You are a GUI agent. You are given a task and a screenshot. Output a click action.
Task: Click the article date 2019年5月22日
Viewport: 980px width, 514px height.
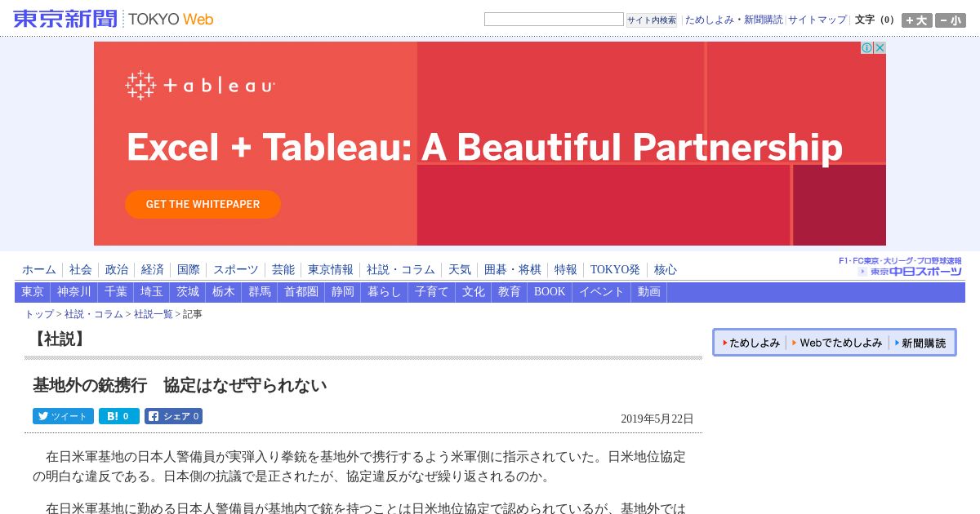pos(657,419)
